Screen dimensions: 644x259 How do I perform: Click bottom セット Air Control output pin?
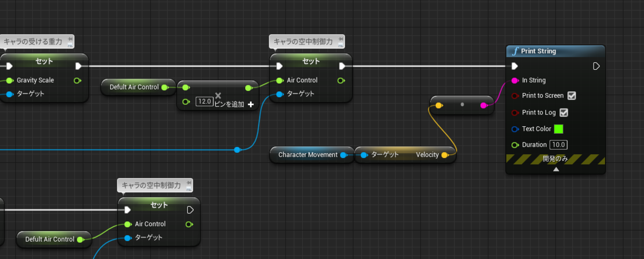[189, 224]
